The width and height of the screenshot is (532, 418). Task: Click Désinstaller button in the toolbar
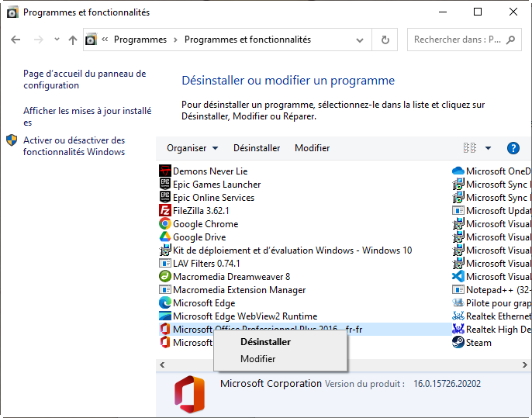(257, 148)
